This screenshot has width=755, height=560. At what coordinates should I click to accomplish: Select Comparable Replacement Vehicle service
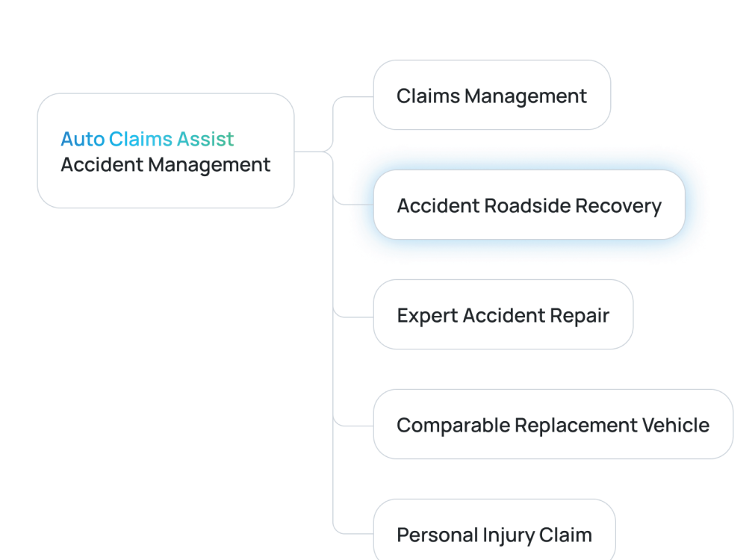pyautogui.click(x=553, y=424)
